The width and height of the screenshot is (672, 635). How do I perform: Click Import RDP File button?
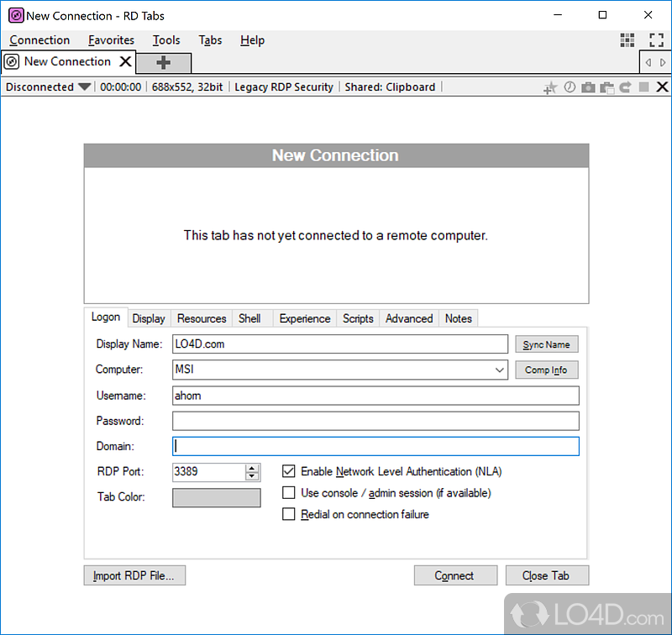134,575
